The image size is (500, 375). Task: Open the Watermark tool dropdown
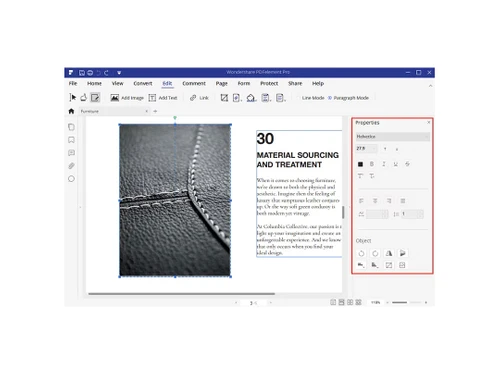click(237, 98)
